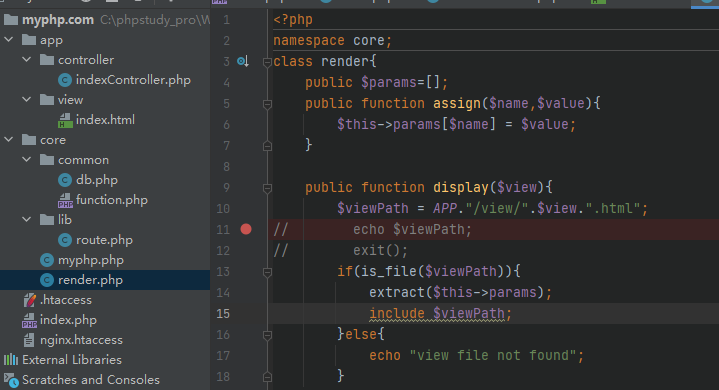Fold the if block at line 13
Screen dimensions: 719x390
267,272
